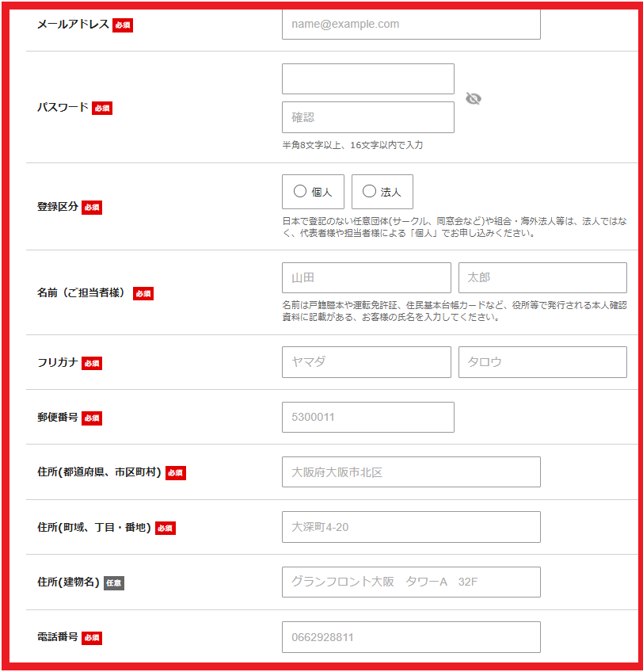
Task: Focus the first password entry field
Action: [x=367, y=79]
